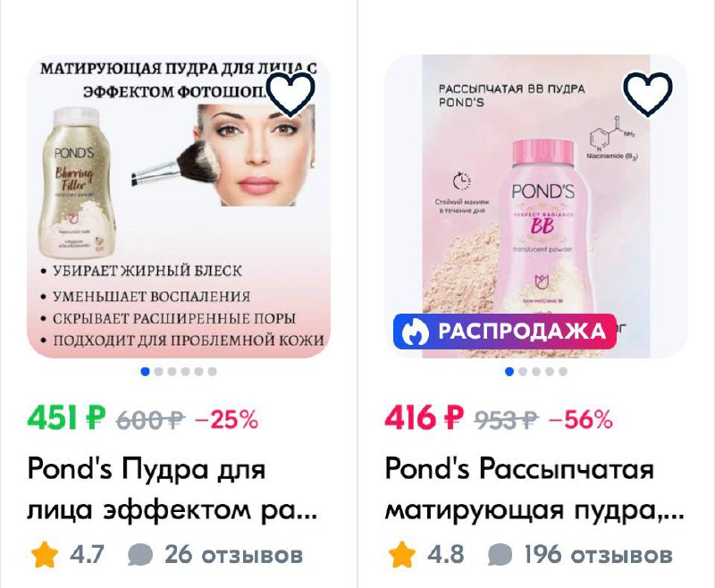Image resolution: width=715 pixels, height=588 pixels.
Task: Click the 451 ₽ green price
Action: pos(66,417)
